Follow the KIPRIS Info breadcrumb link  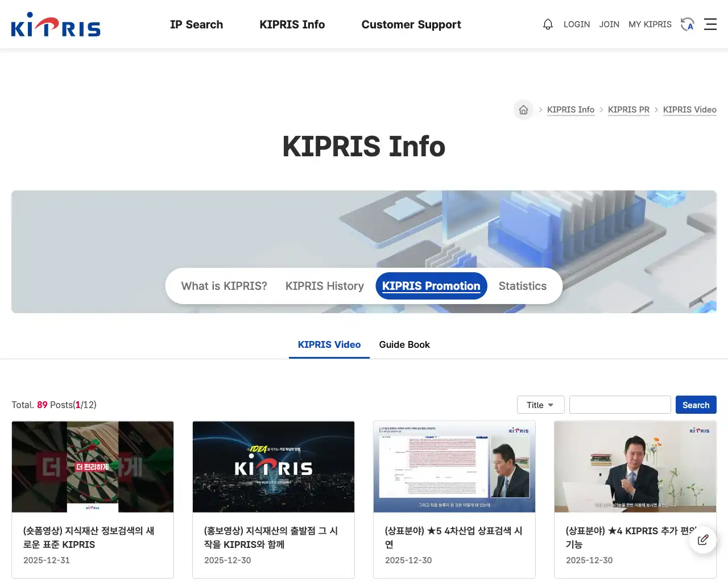click(x=570, y=110)
